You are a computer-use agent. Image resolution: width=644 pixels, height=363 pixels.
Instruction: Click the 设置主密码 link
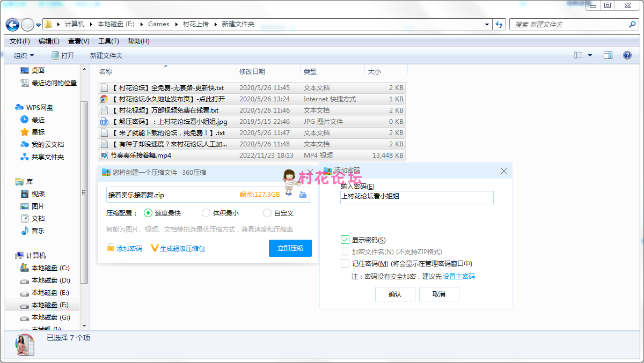coord(458,277)
